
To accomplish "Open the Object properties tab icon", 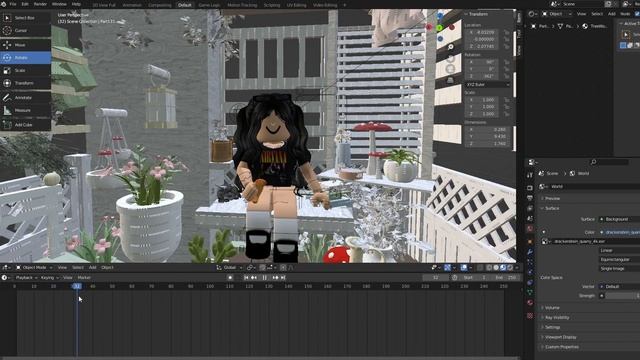I will tap(530, 242).
